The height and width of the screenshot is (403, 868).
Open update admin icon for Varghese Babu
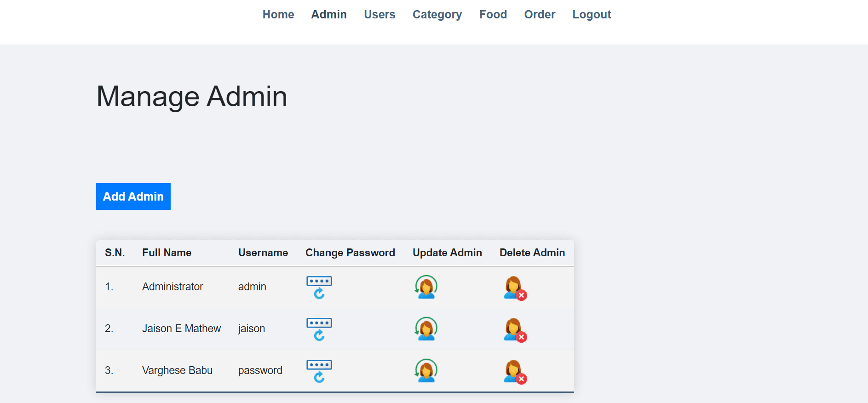click(426, 371)
